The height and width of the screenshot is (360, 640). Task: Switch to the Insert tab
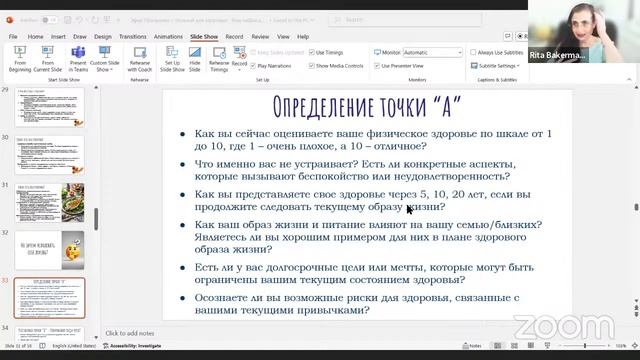(58, 36)
